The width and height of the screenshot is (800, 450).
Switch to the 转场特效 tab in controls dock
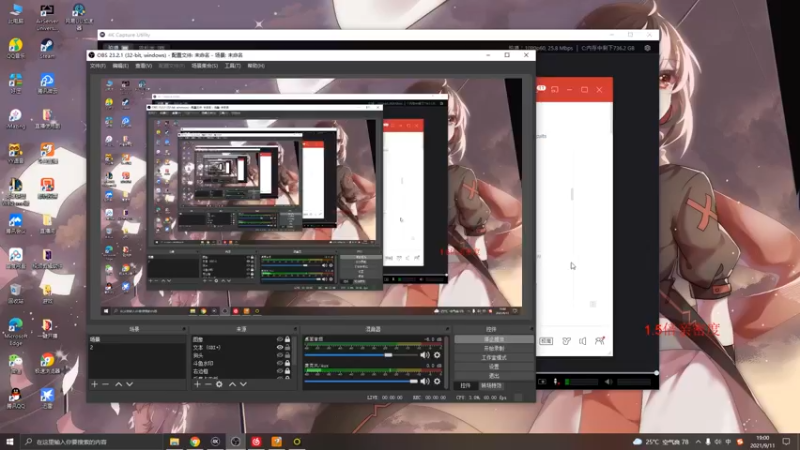coord(491,386)
